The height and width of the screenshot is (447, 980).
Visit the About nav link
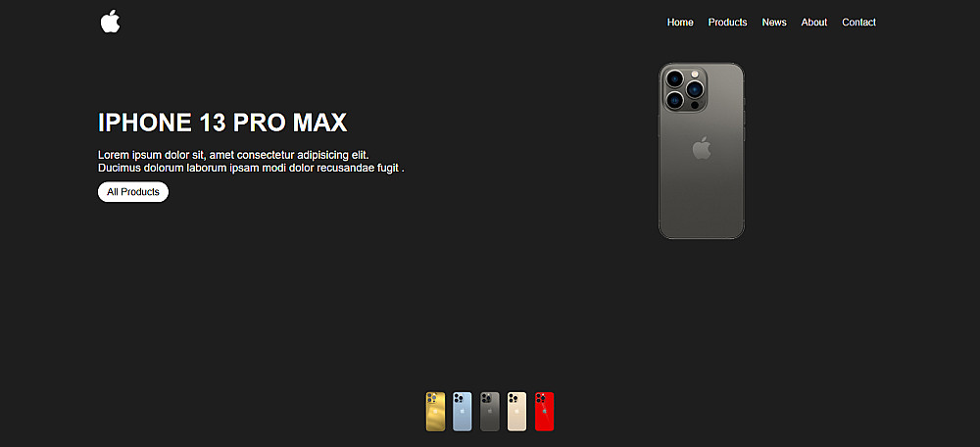click(813, 23)
